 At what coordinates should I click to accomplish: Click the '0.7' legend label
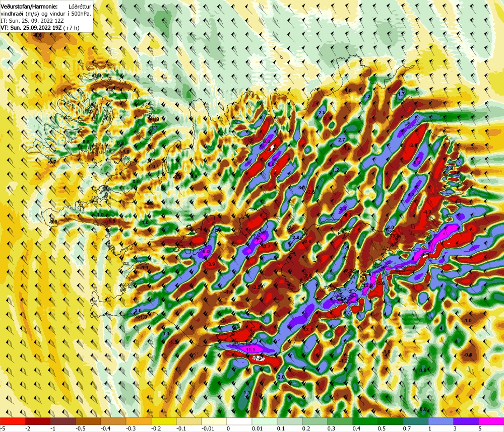(x=407, y=428)
